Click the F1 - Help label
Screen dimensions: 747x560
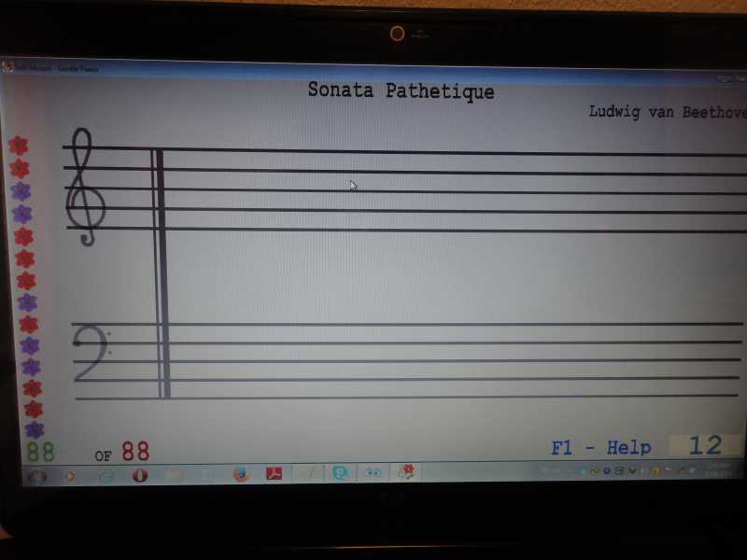pos(600,448)
